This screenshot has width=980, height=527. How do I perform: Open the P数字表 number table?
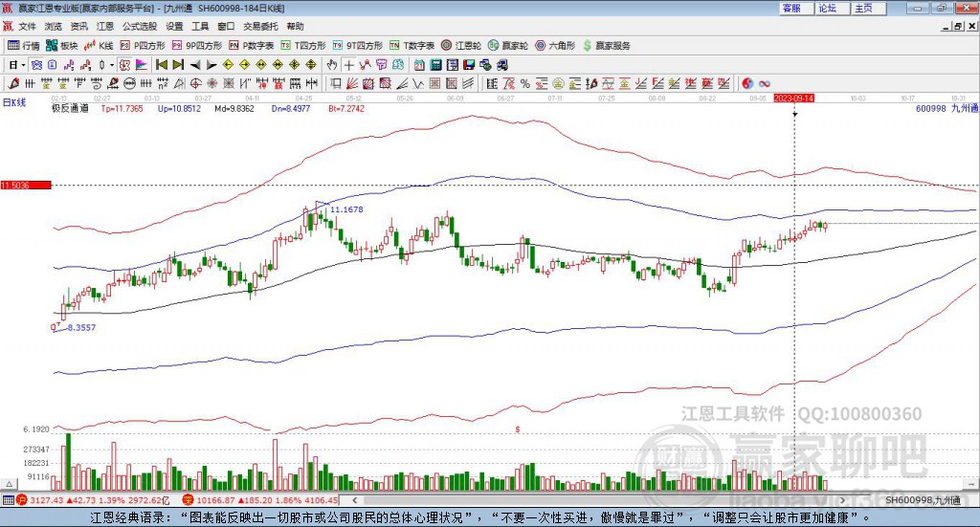click(x=251, y=46)
